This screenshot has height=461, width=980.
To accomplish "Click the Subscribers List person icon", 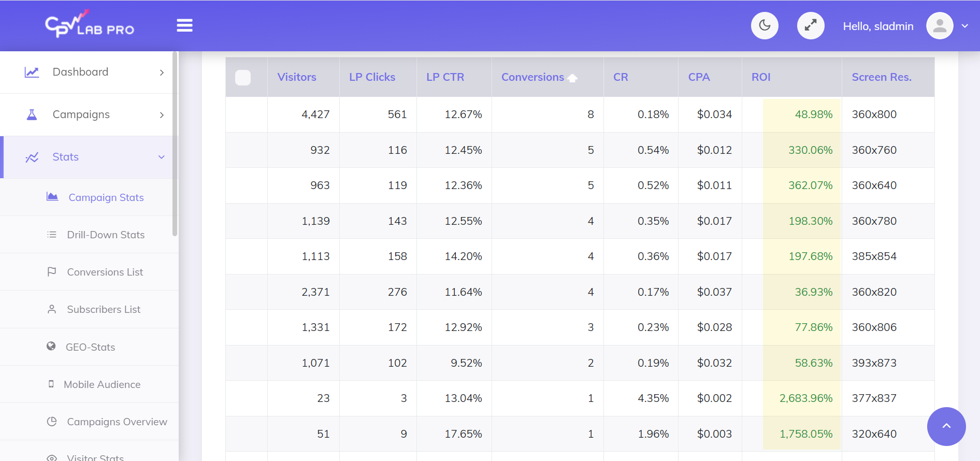I will coord(52,309).
